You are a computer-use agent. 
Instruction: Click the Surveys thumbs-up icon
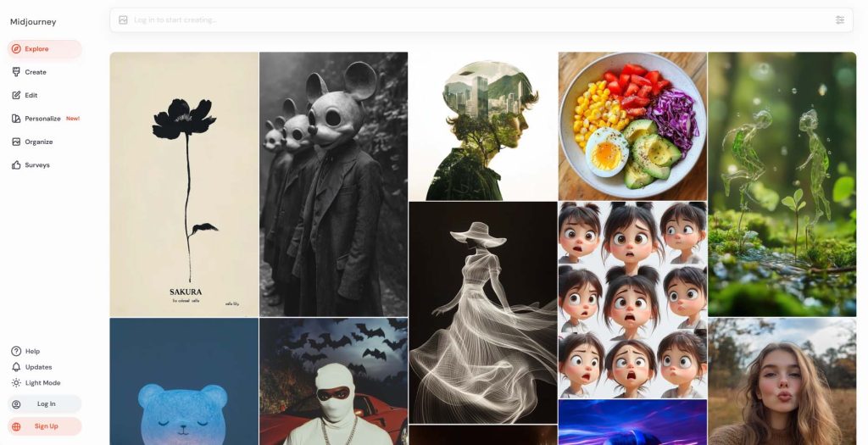point(16,165)
